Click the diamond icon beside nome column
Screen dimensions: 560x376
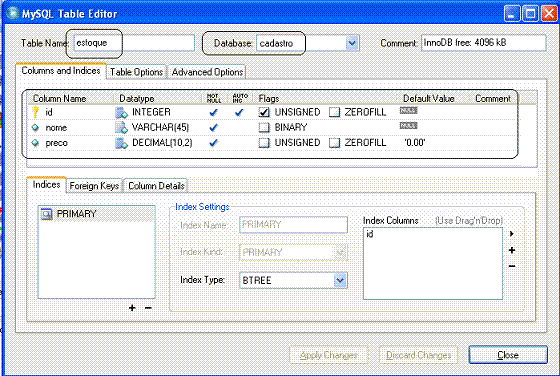tap(35, 127)
